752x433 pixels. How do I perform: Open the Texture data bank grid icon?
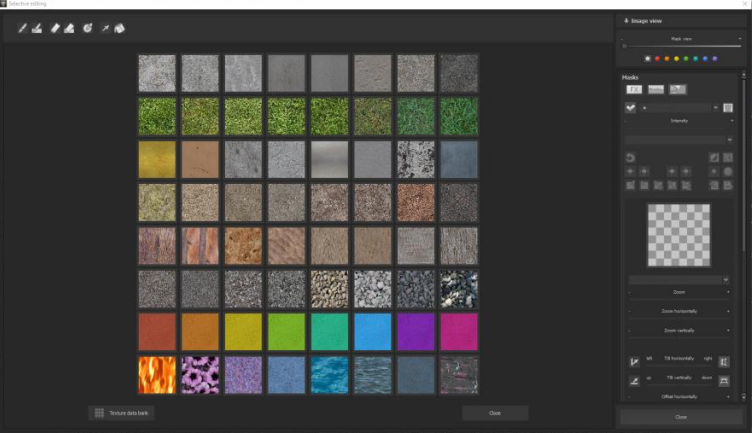coord(99,412)
